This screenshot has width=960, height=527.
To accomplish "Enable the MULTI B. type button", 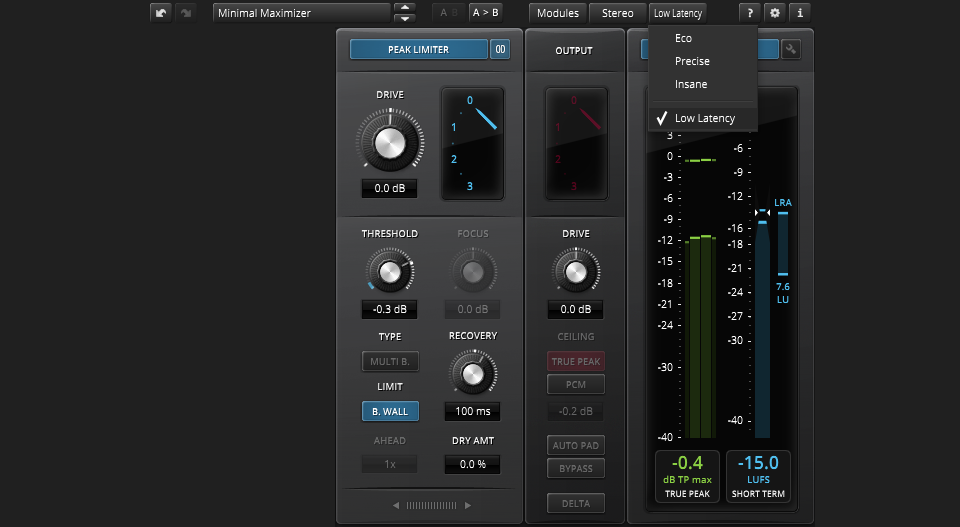I will tap(390, 362).
